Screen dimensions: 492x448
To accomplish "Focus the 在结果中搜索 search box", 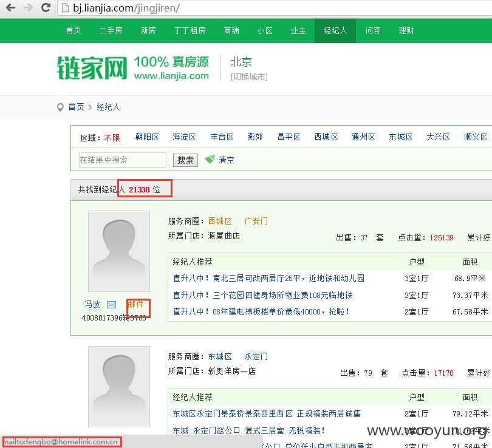I will click(x=122, y=160).
